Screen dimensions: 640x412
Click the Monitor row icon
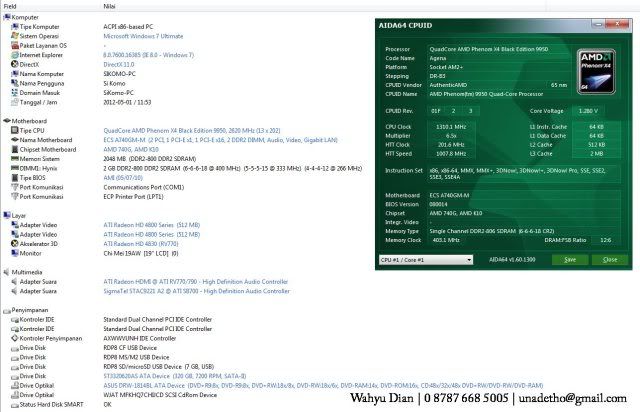click(x=15, y=253)
